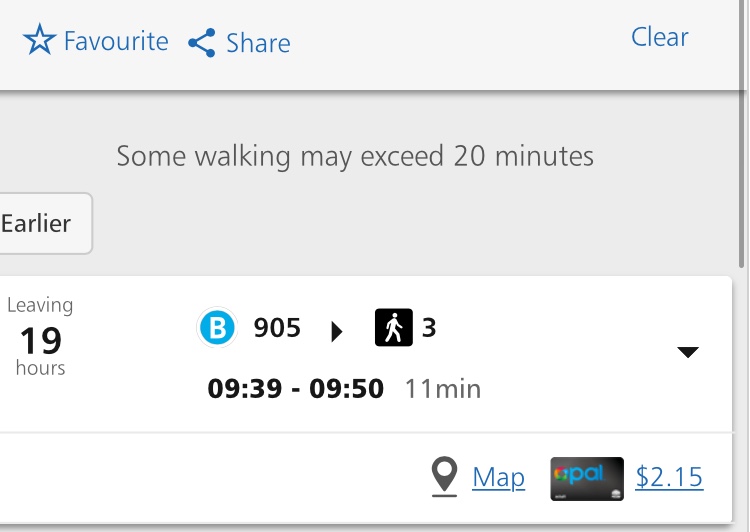Click the 09:39 - 09:50 trip time

click(295, 388)
